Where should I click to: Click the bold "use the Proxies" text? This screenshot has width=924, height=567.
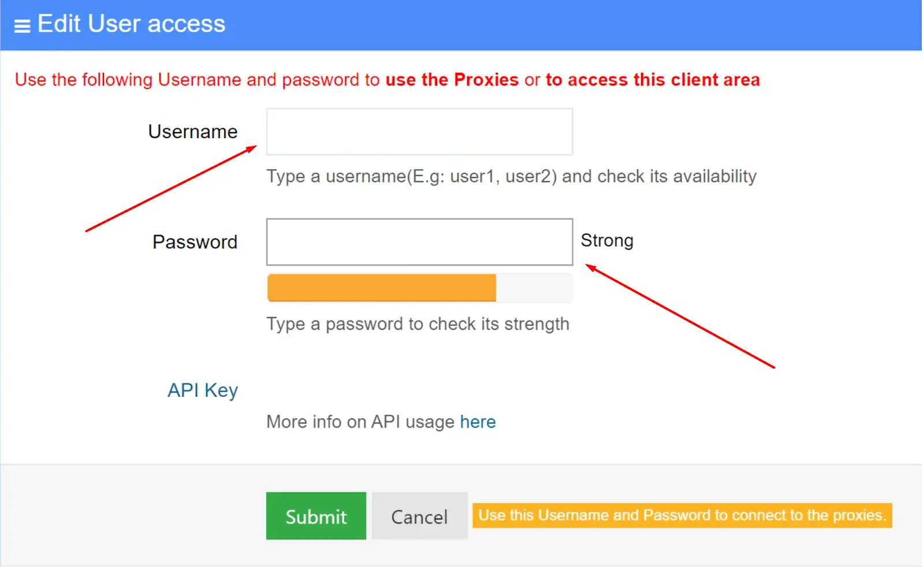pyautogui.click(x=452, y=80)
